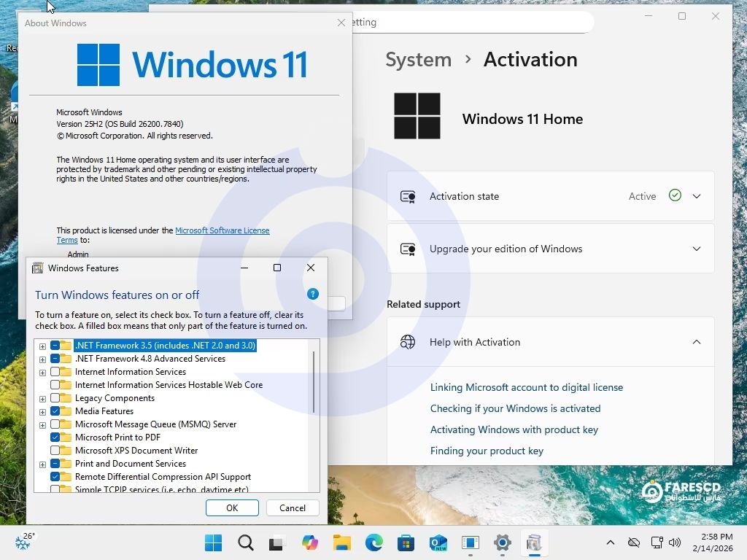Screen dimensions: 747x560
Task: Open File Explorer from the taskbar
Action: click(x=342, y=542)
